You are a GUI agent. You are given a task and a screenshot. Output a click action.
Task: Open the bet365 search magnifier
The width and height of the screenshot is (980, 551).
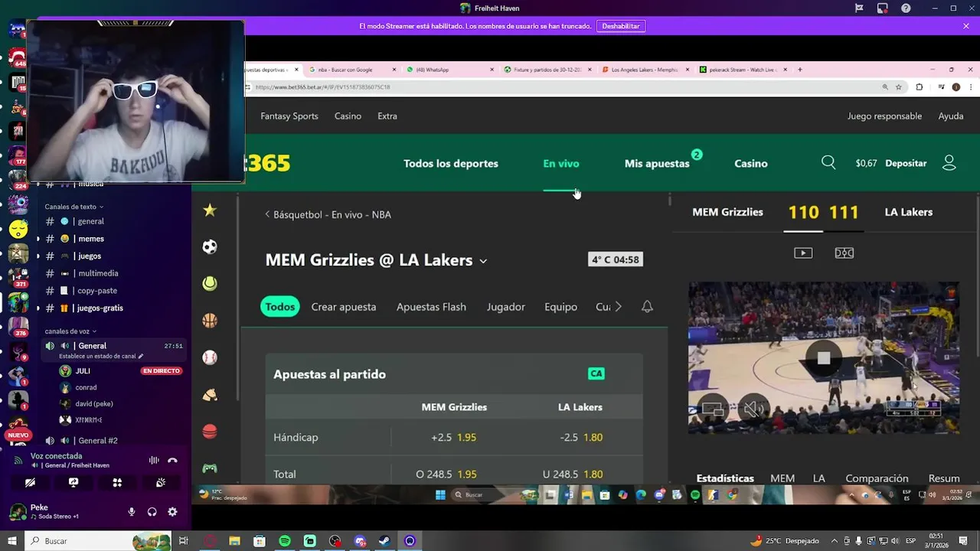(x=828, y=163)
